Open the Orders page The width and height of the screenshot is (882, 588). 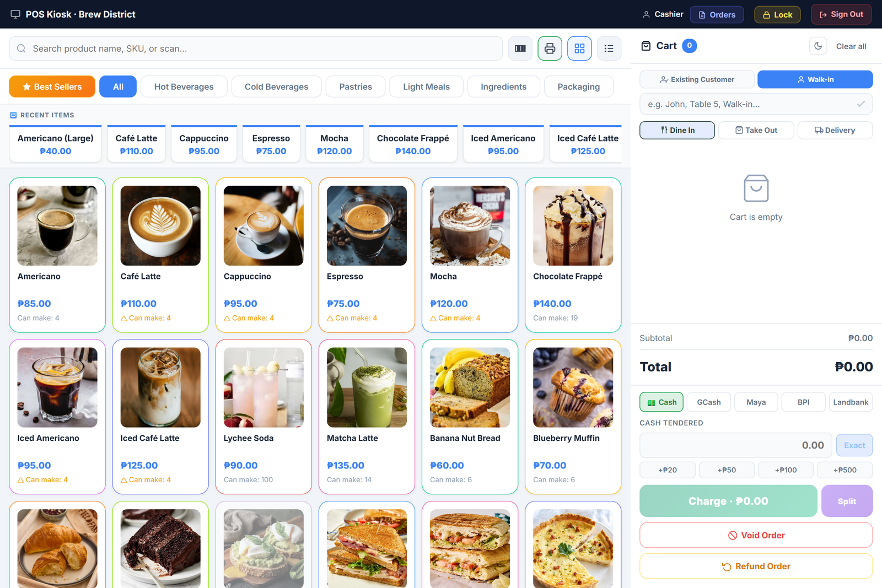(717, 14)
